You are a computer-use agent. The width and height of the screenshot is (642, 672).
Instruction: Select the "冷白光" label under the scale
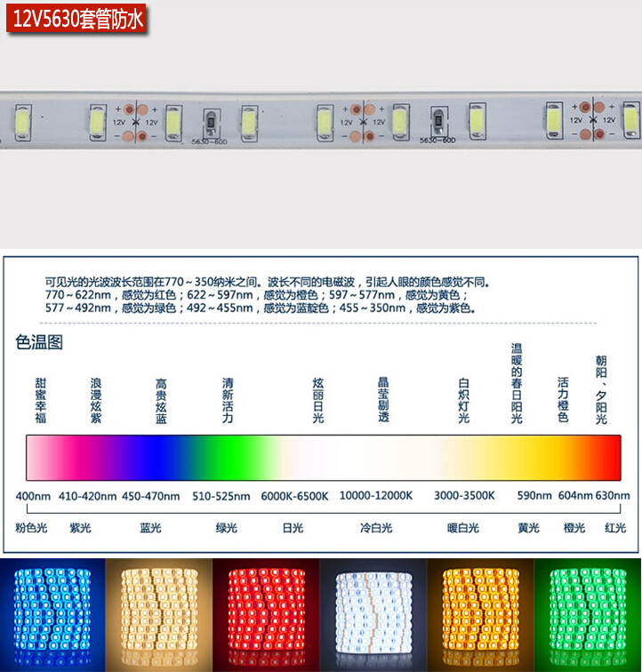click(x=376, y=528)
